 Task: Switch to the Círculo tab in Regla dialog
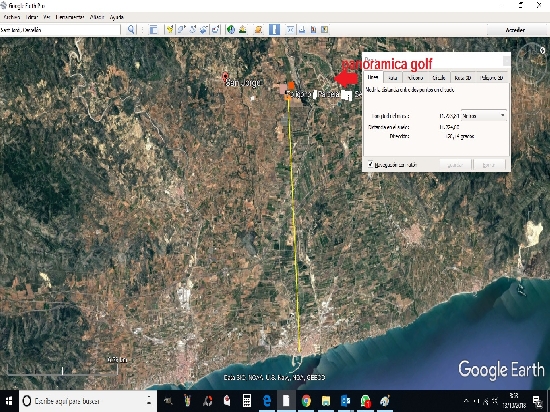tap(438, 77)
